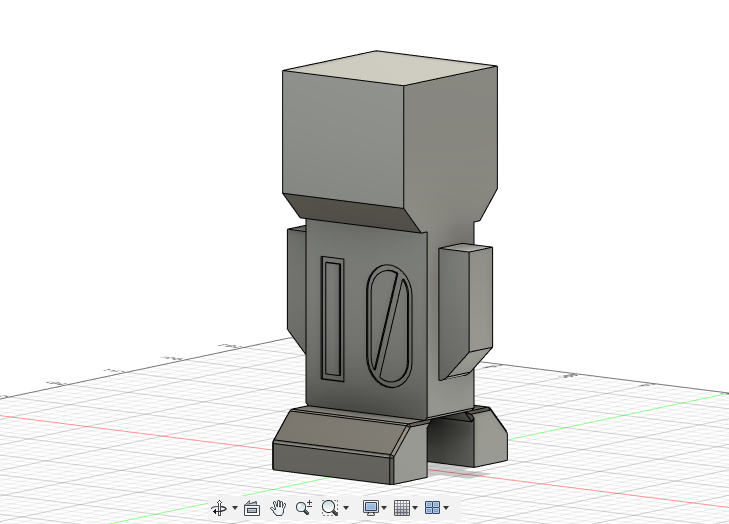Viewport: 729px width, 524px height.
Task: Choose the Zoom Window magnifier tool
Action: click(330, 508)
